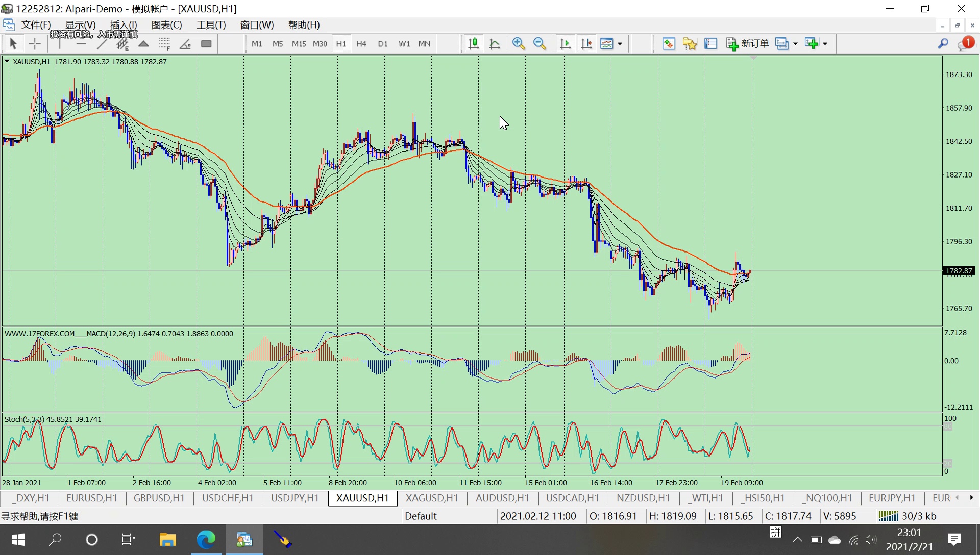The height and width of the screenshot is (555, 980).
Task: Expand the chart templates dropdown arrow
Action: click(620, 44)
